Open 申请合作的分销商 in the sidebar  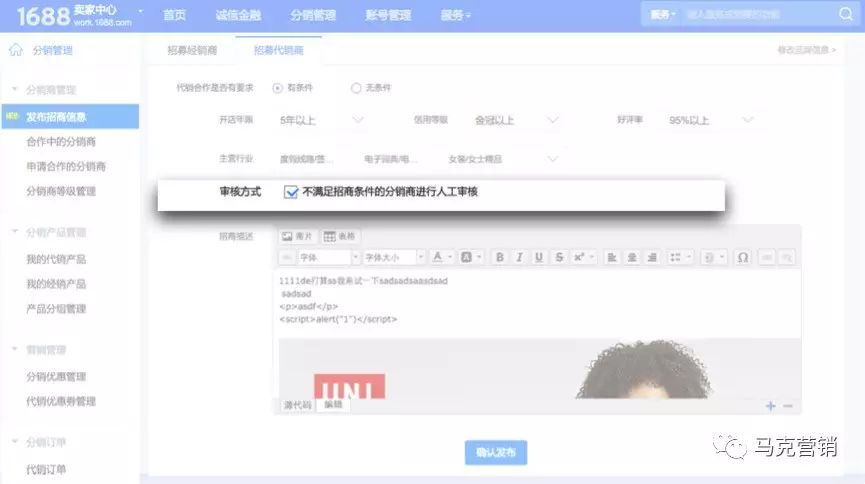point(66,166)
